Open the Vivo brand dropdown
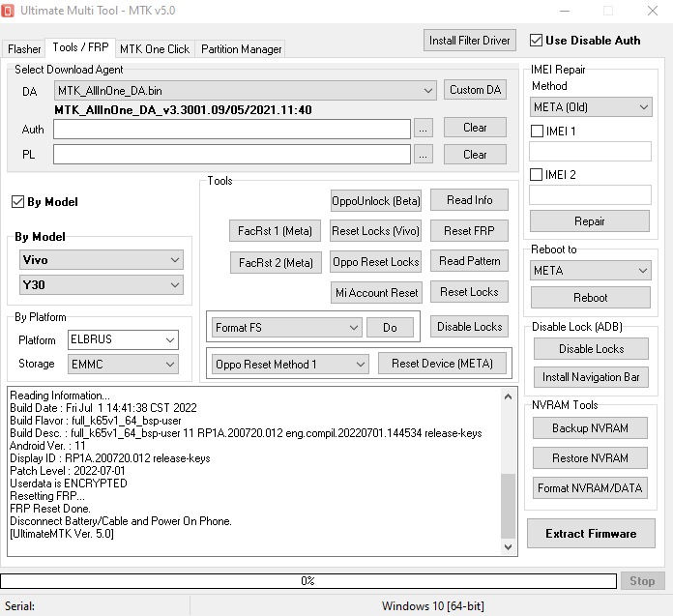Viewport: 673px width, 616px height. 102,260
